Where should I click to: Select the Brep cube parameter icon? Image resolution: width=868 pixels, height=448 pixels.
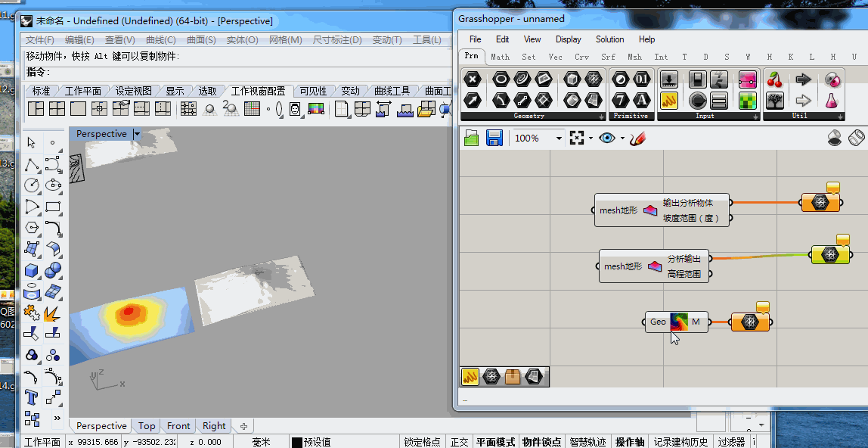[572, 79]
